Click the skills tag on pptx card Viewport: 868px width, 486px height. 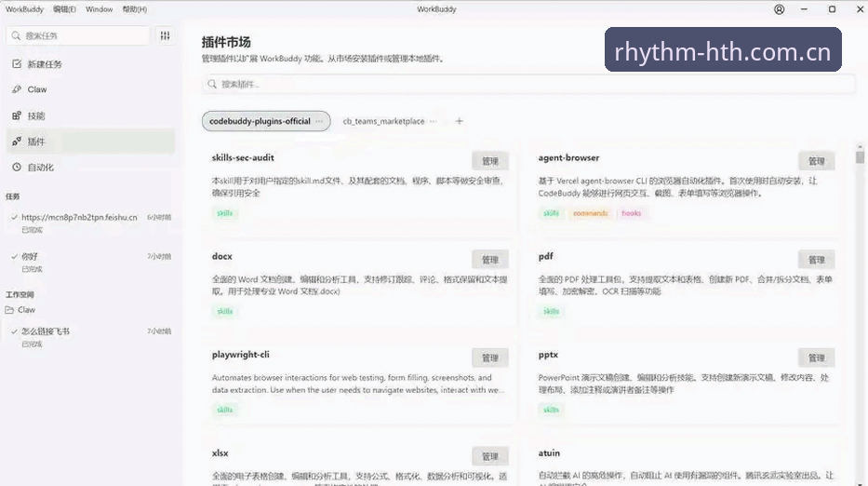point(552,410)
